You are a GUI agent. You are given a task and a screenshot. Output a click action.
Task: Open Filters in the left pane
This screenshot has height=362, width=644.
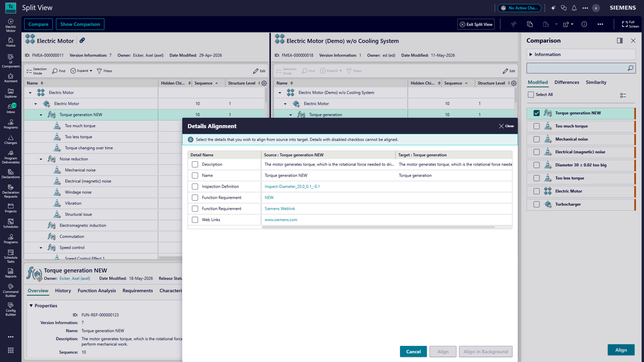(105, 71)
